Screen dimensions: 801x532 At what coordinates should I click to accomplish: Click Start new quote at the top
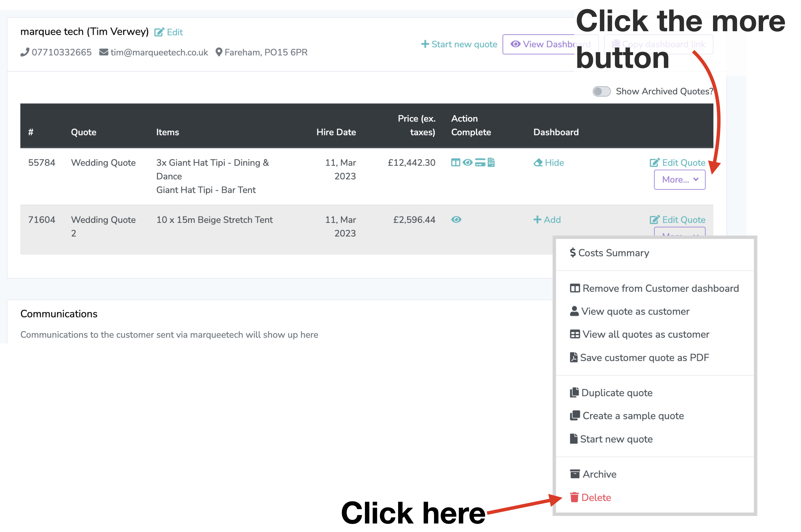tap(459, 44)
